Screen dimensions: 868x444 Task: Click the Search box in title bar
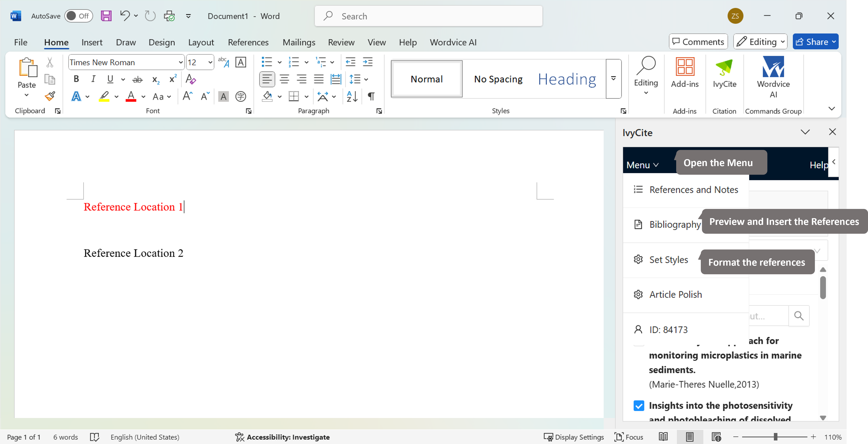click(428, 16)
